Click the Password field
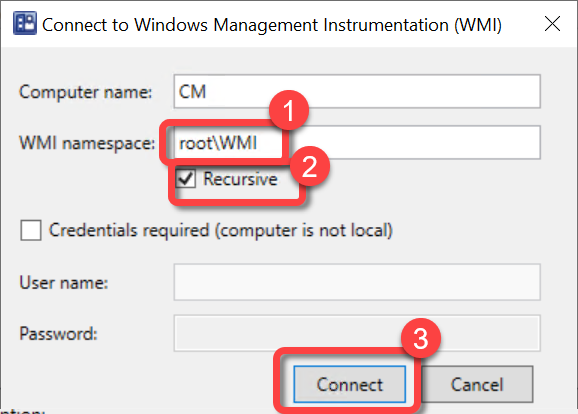The image size is (578, 414). (x=357, y=333)
